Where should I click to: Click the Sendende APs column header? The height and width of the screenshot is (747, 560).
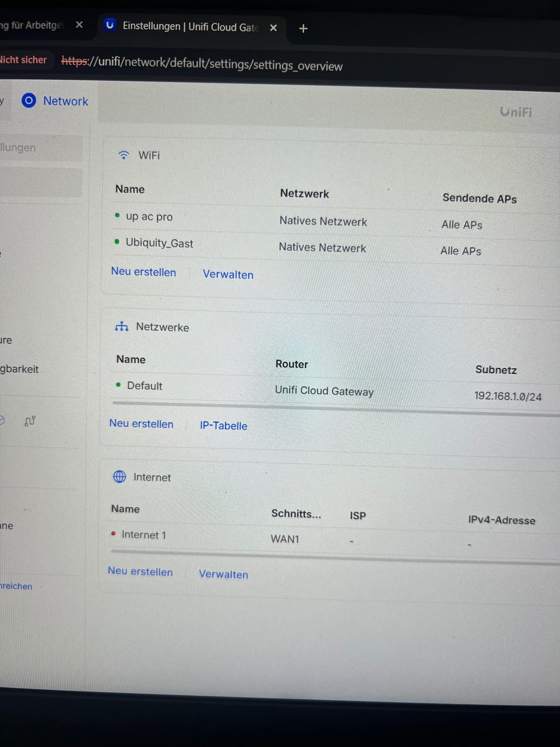pyautogui.click(x=479, y=198)
